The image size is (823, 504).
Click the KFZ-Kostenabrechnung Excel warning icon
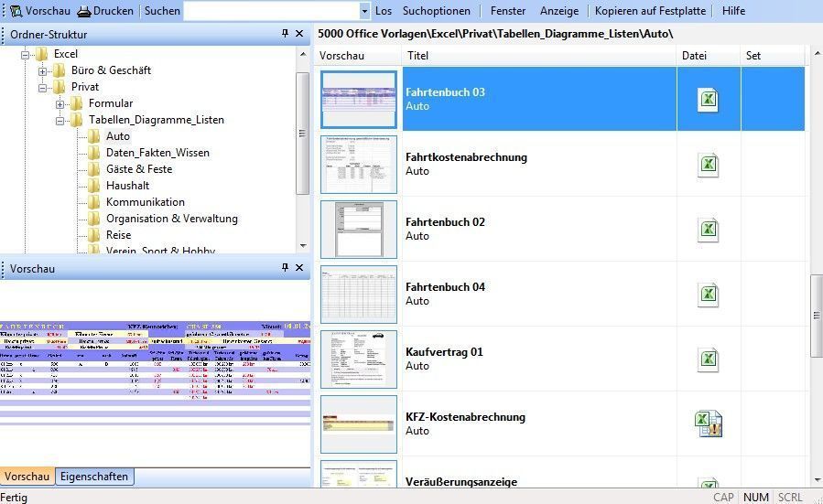(708, 424)
